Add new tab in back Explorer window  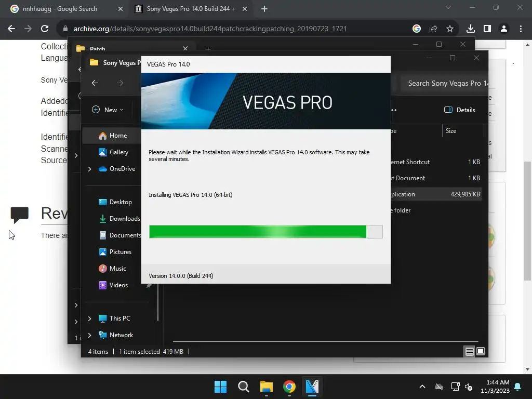coord(208,49)
